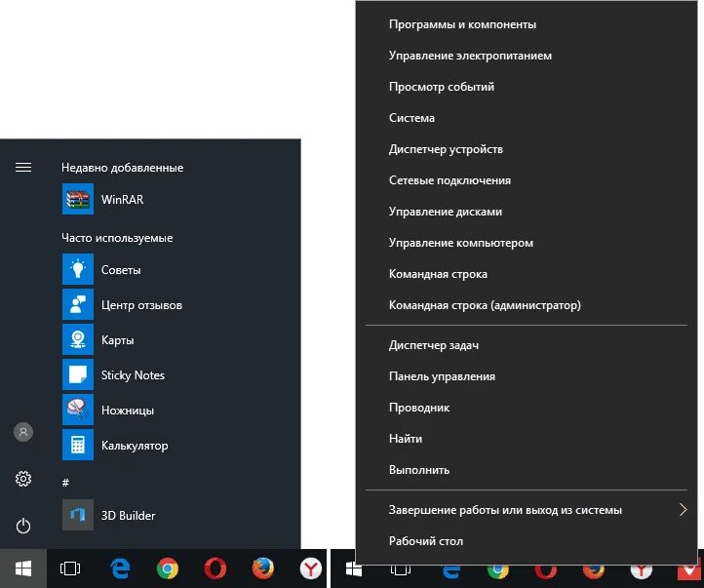Select Управление электропитанием
The width and height of the screenshot is (704, 588).
pyautogui.click(x=527, y=56)
